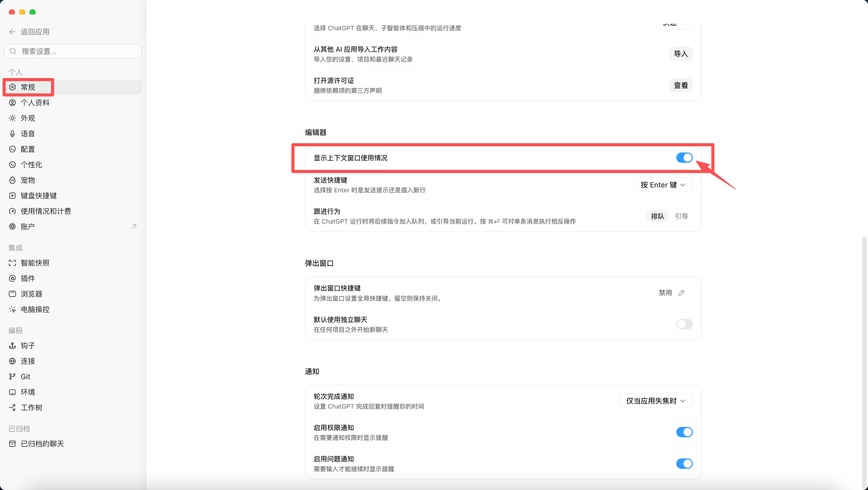Viewport: 868px width, 490px height.
Task: Select 排队 for follow-up behavior
Action: tap(657, 216)
